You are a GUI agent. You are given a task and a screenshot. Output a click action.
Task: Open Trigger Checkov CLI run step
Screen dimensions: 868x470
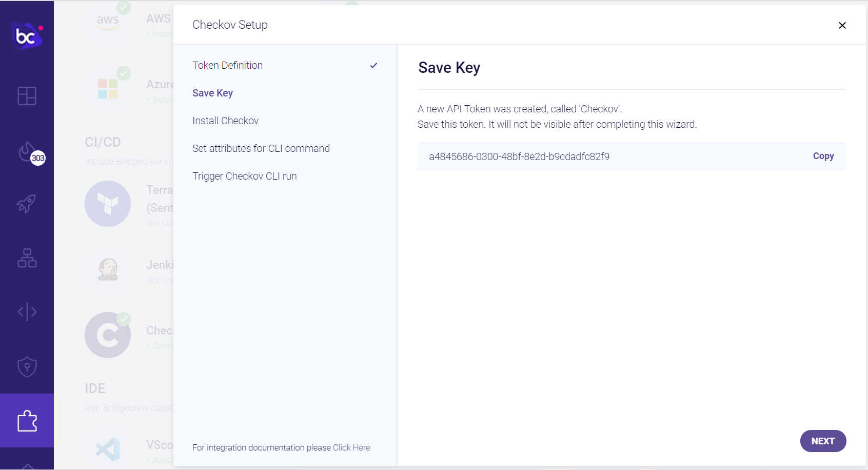tap(244, 176)
